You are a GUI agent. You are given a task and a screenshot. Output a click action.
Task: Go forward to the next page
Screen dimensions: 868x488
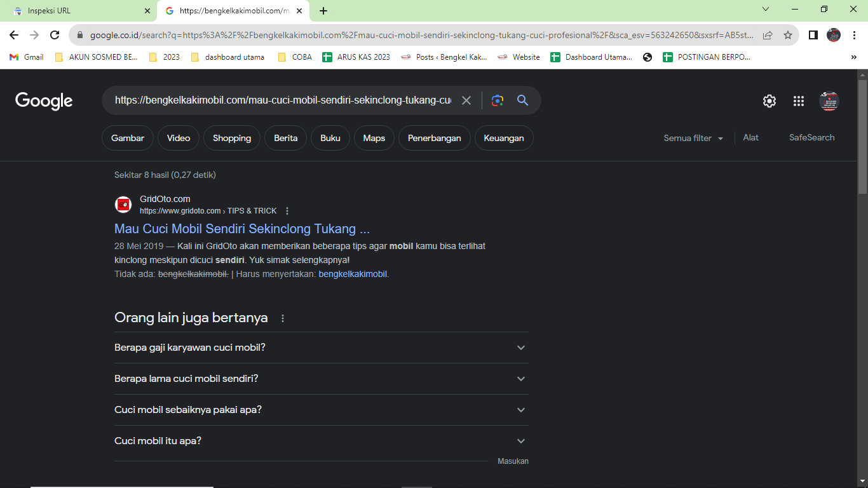pyautogui.click(x=34, y=36)
